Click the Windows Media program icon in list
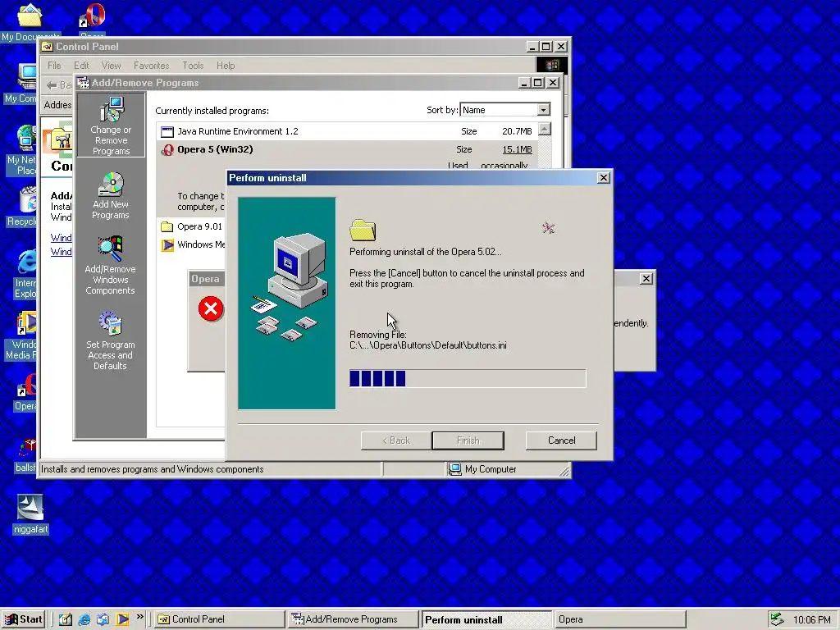Viewport: 840px width, 630px height. 167,244
